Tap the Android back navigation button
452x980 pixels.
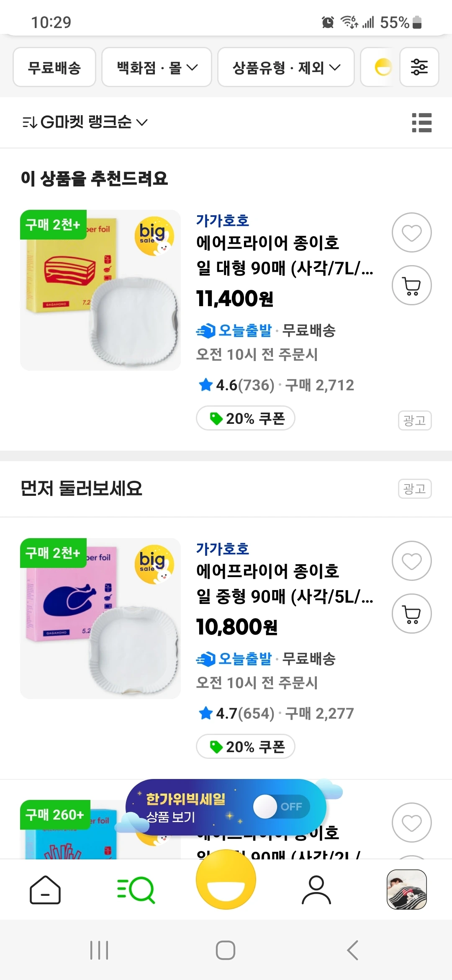(x=353, y=950)
